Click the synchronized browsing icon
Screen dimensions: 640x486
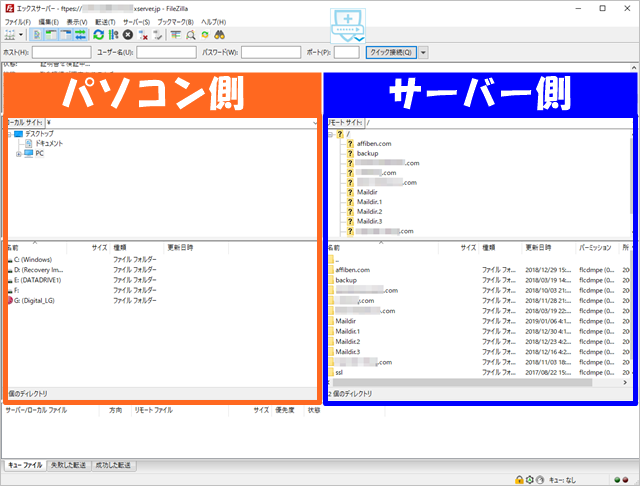205,34
